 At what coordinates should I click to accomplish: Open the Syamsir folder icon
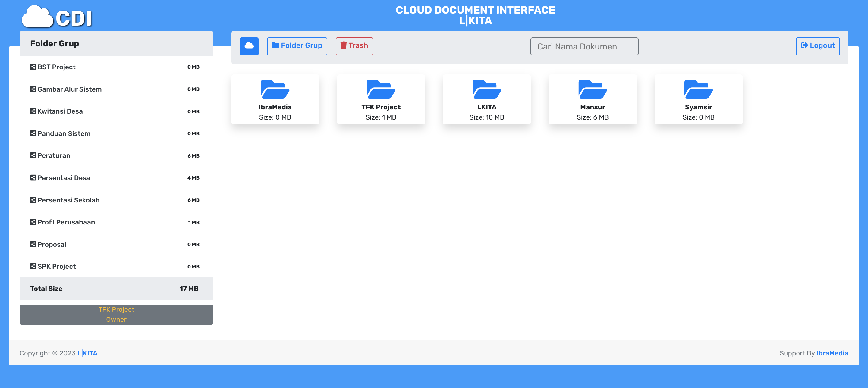coord(698,89)
